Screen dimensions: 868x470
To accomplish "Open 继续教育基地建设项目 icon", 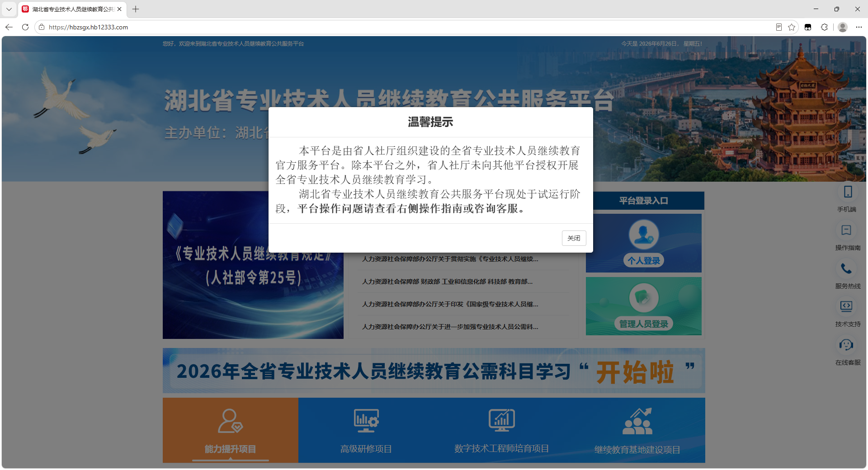I will tap(637, 421).
